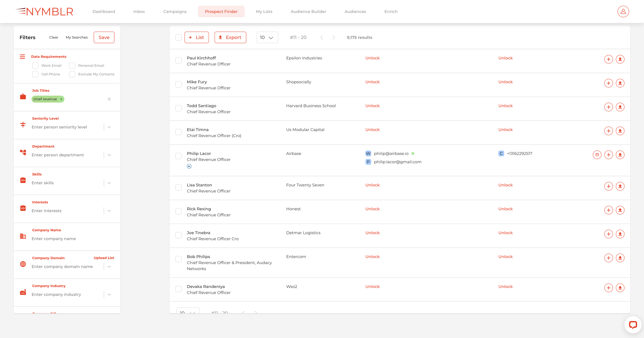Go to next results page arrow
Image resolution: width=644 pixels, height=338 pixels.
334,38
